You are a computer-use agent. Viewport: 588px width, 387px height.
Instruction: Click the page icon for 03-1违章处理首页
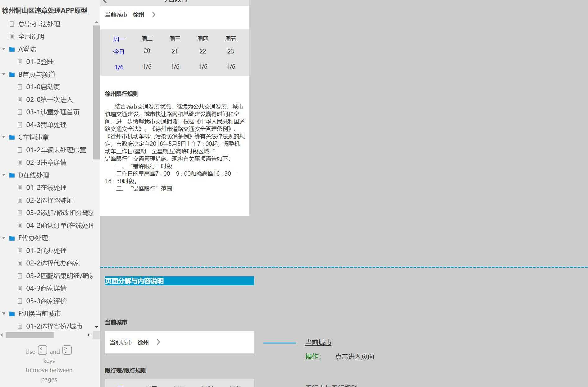coord(20,112)
